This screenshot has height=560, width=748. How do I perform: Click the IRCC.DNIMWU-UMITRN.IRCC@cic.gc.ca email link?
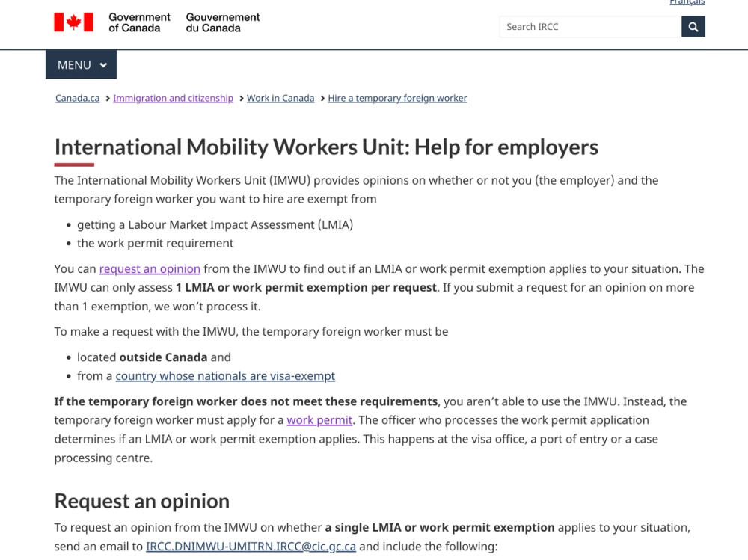(251, 546)
